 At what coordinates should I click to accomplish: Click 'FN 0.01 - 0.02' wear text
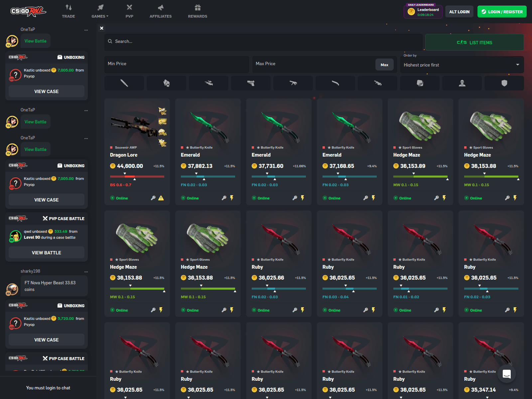point(406,297)
